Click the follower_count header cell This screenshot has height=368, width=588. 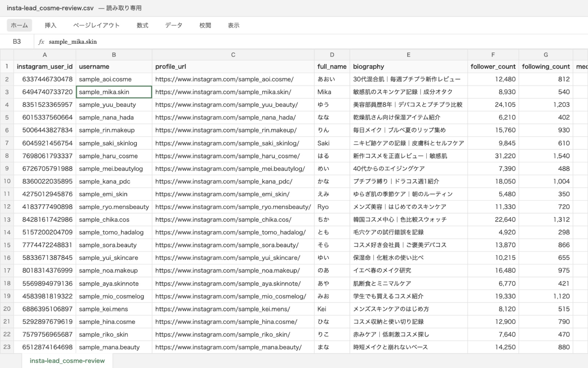tap(493, 67)
